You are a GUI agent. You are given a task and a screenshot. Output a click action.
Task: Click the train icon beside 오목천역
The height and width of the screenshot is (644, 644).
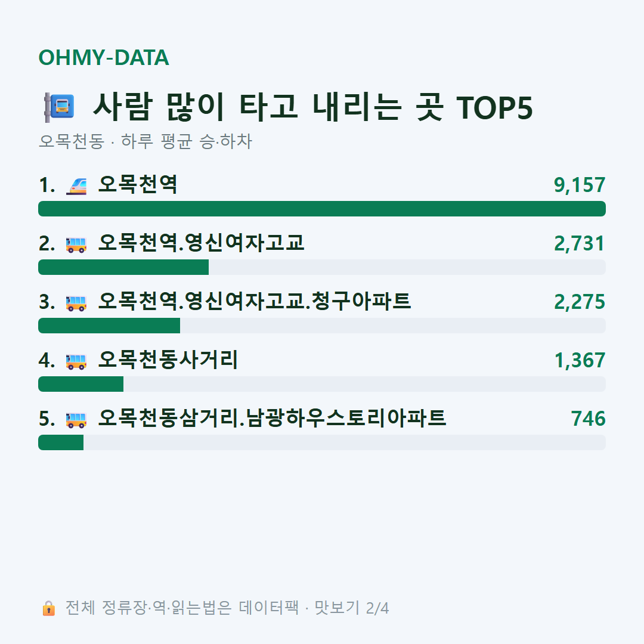76,186
